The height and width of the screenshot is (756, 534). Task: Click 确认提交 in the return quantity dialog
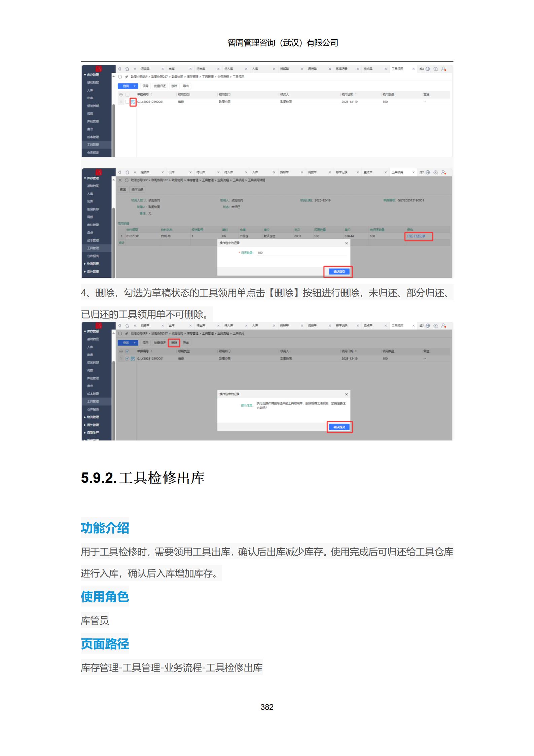tap(339, 271)
